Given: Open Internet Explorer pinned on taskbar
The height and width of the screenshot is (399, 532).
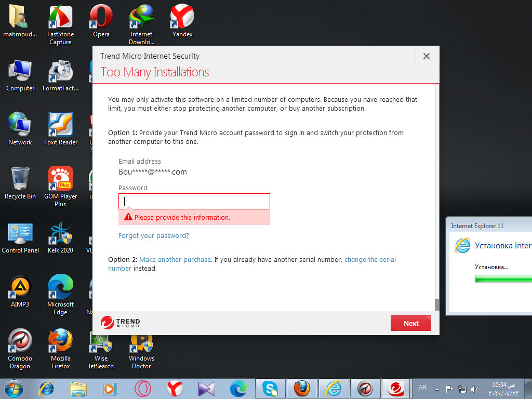Looking at the screenshot, I should pos(46,389).
